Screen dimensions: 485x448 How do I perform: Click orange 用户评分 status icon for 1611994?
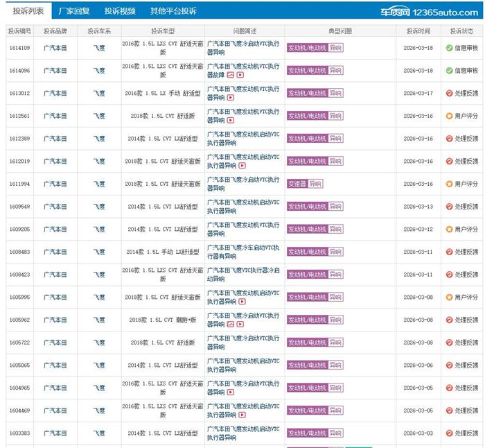click(x=449, y=184)
